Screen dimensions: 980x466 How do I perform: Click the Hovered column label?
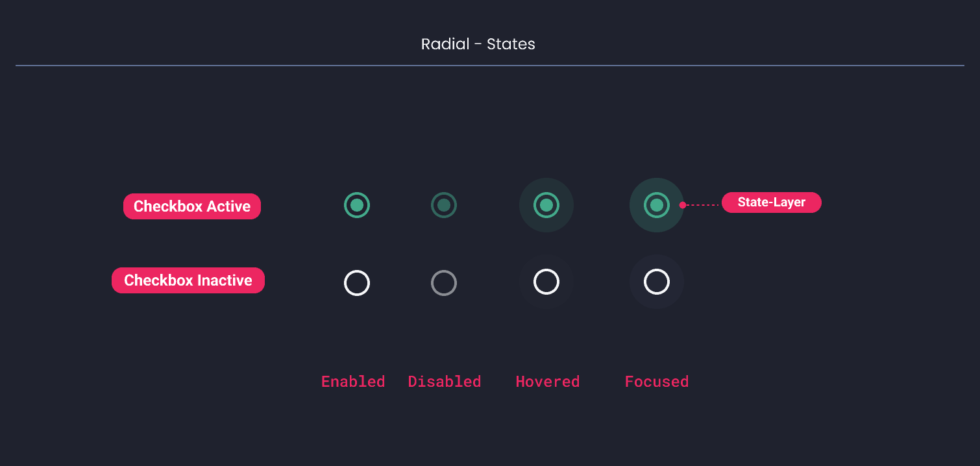tap(547, 382)
